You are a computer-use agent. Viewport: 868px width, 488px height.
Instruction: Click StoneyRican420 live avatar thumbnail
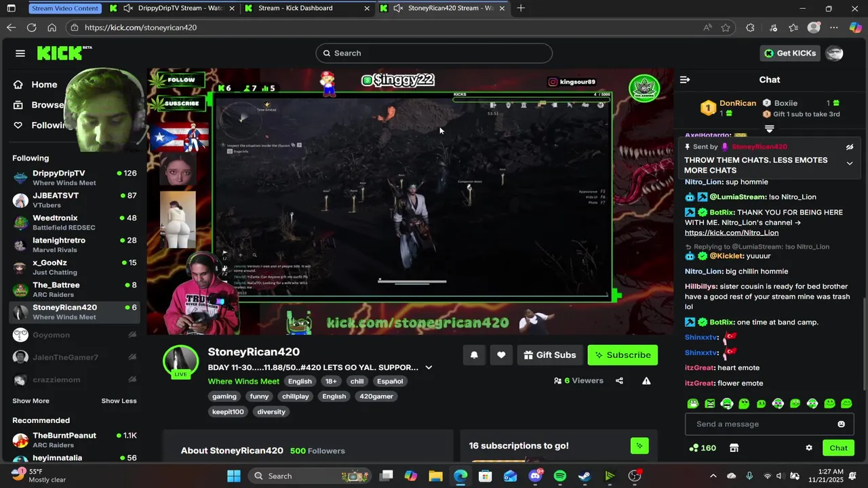pos(180,361)
